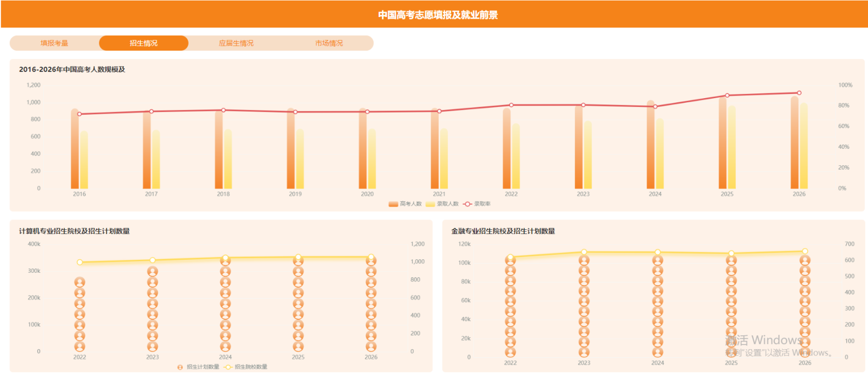Toggle the 录取人数 legend series
The height and width of the screenshot is (375, 868).
pyautogui.click(x=443, y=204)
